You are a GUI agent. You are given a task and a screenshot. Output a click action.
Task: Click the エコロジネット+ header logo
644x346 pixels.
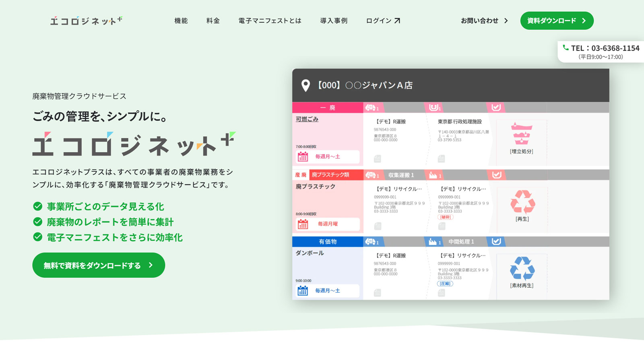click(x=86, y=21)
